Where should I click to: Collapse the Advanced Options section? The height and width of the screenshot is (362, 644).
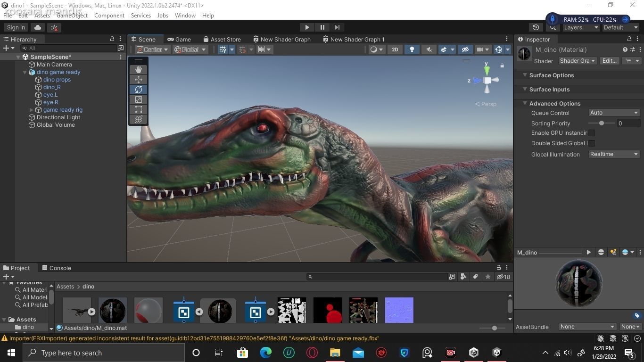point(524,103)
